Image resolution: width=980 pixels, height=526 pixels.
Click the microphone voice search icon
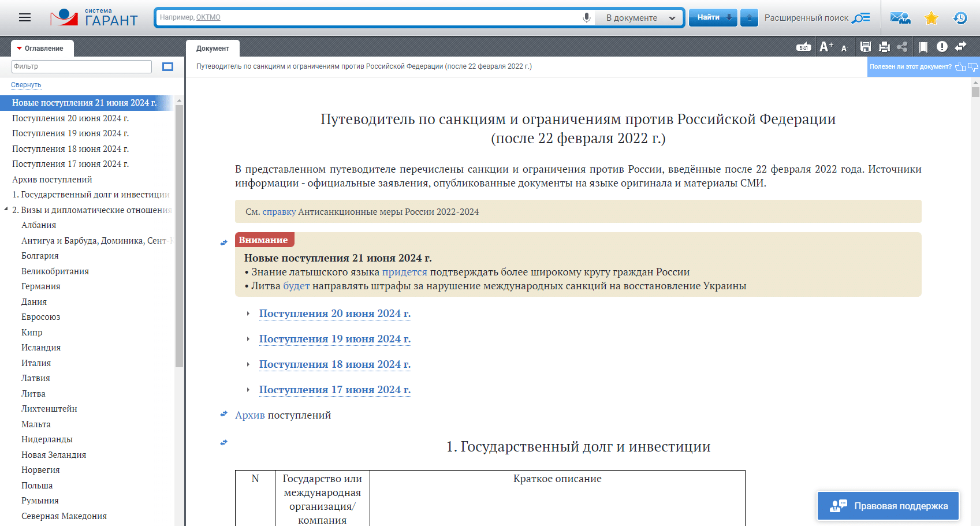(x=586, y=17)
